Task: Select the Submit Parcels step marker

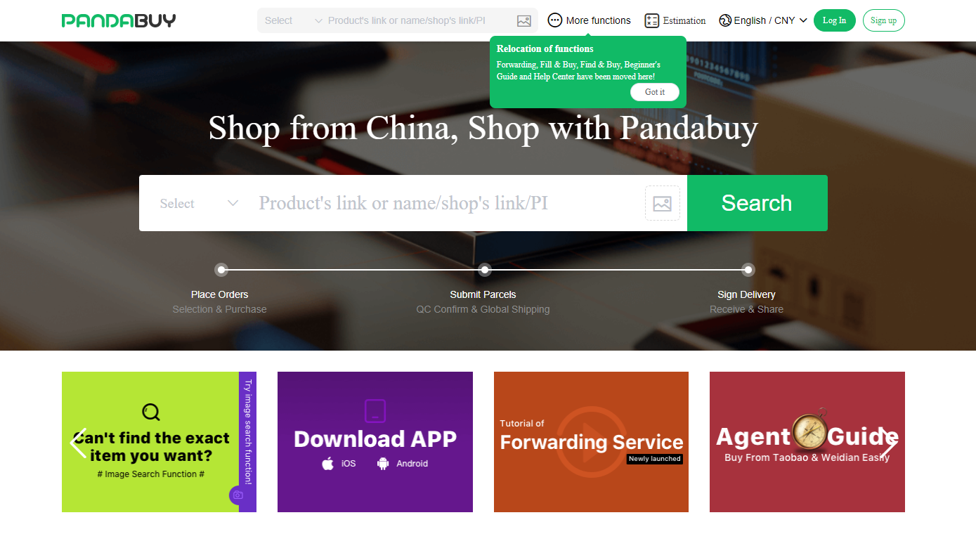Action: (x=484, y=270)
